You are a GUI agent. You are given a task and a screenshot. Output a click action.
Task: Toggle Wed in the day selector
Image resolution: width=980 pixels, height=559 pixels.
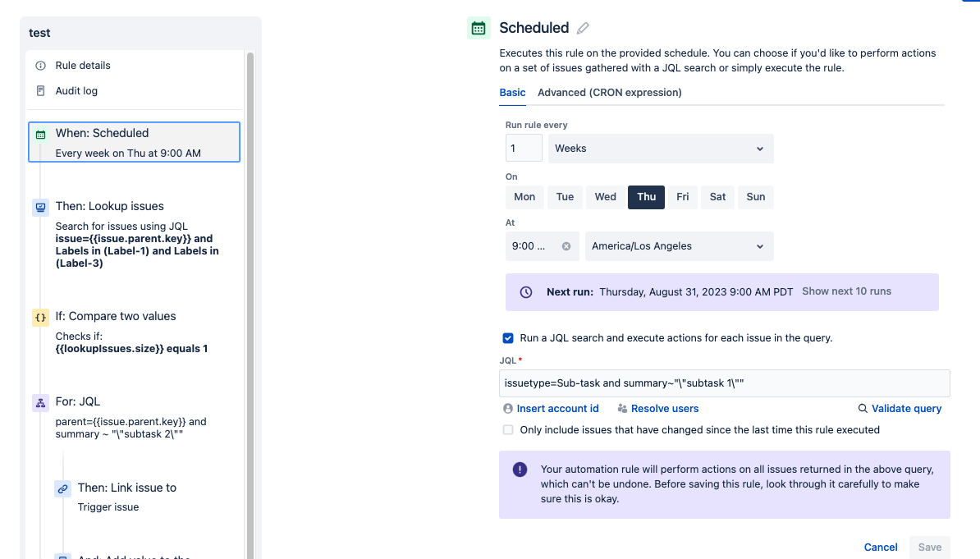click(x=605, y=197)
